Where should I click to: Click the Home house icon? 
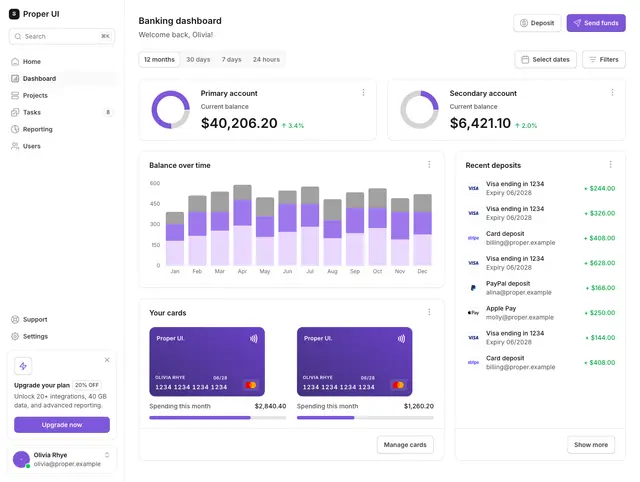point(15,62)
